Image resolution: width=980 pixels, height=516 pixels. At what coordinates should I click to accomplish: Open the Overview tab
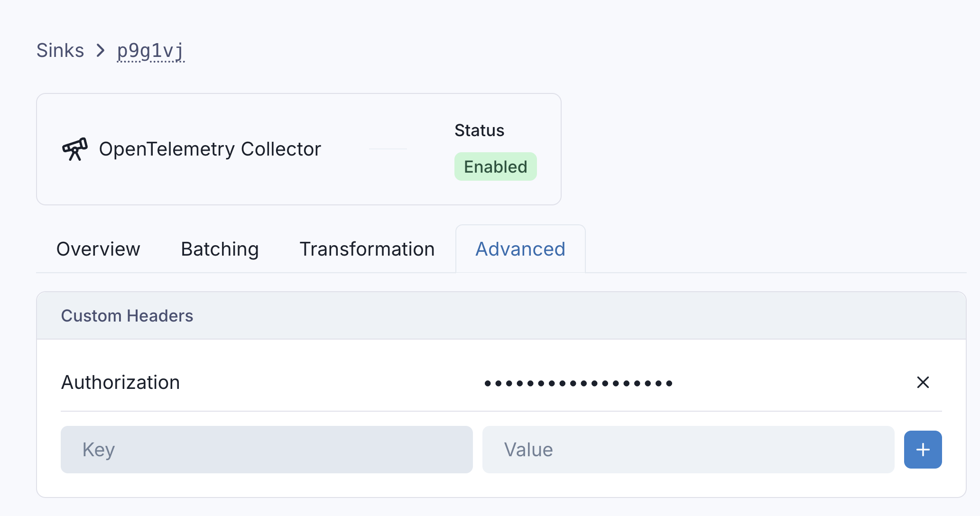pos(98,249)
